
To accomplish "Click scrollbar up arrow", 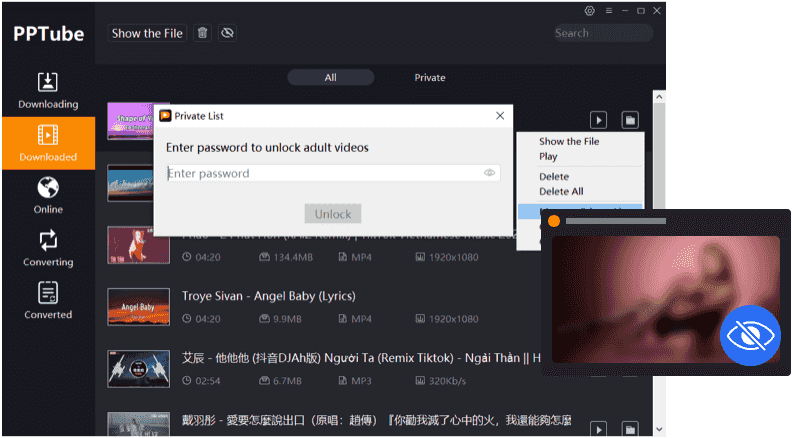I will point(659,96).
